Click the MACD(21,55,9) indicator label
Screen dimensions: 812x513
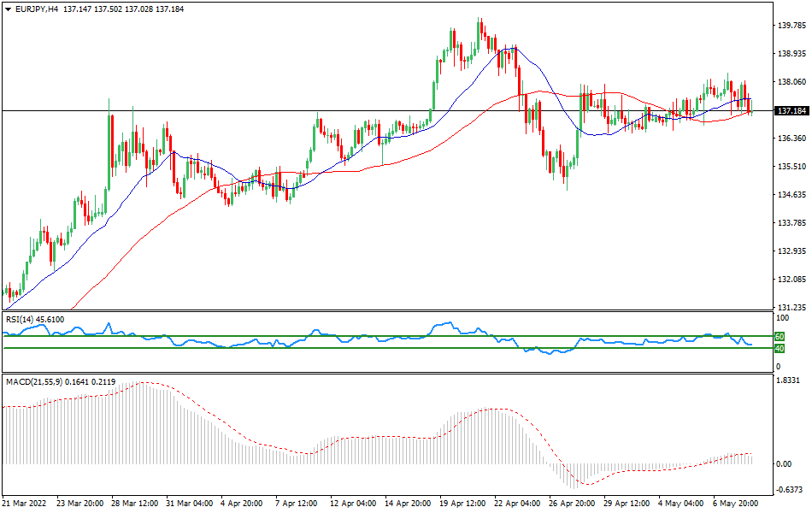point(34,380)
